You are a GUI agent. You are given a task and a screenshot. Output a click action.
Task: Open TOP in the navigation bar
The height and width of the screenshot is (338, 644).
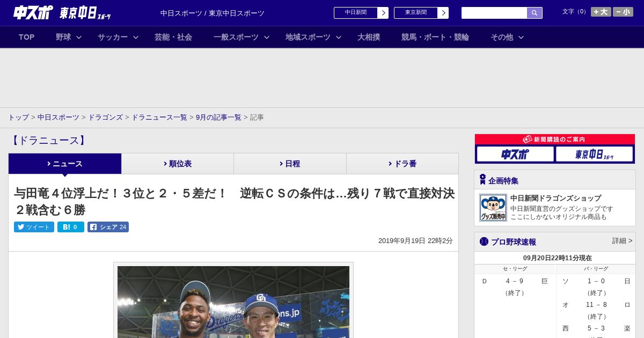pyautogui.click(x=26, y=37)
